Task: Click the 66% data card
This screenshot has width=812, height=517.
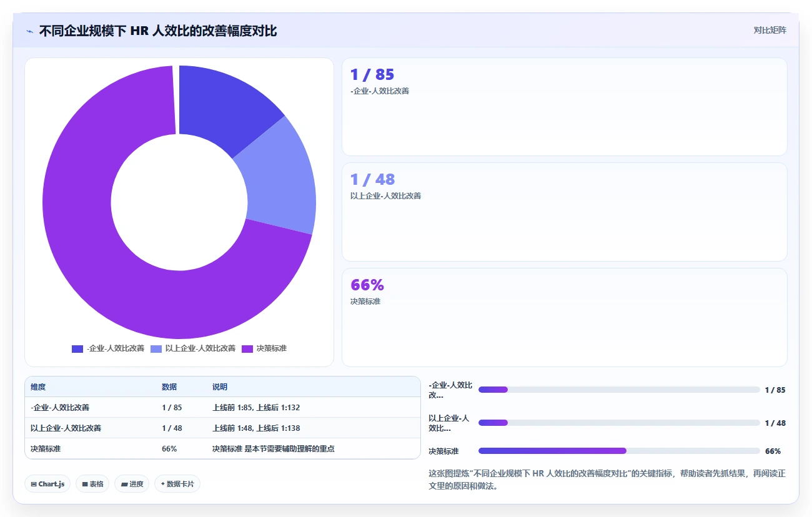Action: tap(564, 317)
